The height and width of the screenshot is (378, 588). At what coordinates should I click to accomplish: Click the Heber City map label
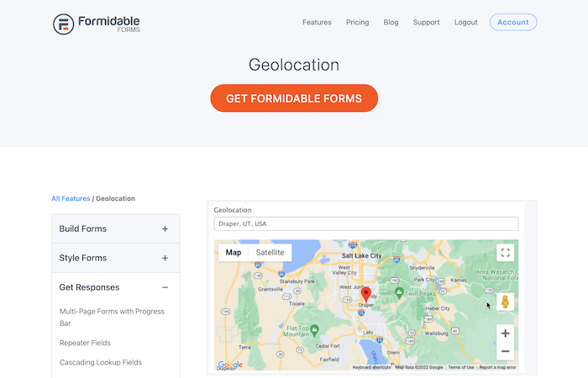(x=438, y=308)
